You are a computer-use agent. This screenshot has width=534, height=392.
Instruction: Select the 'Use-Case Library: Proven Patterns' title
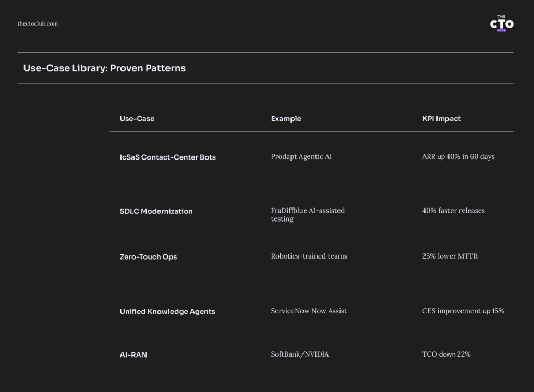[104, 68]
